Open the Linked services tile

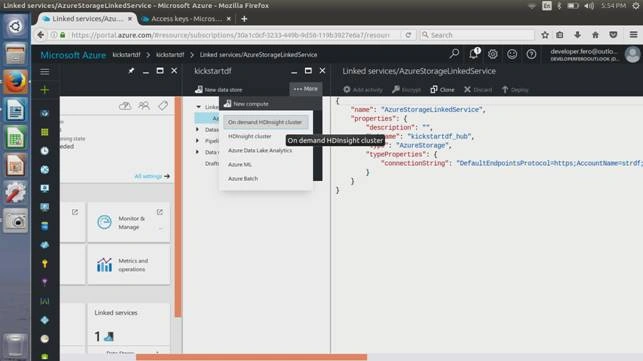[x=129, y=327]
